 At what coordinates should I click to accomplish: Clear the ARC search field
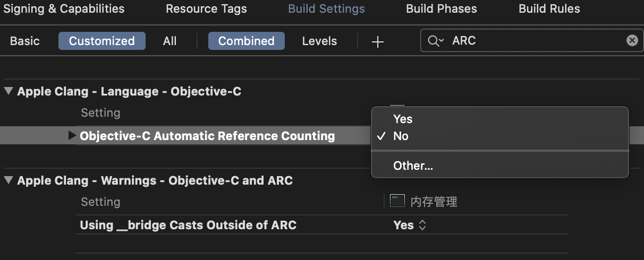pyautogui.click(x=632, y=40)
